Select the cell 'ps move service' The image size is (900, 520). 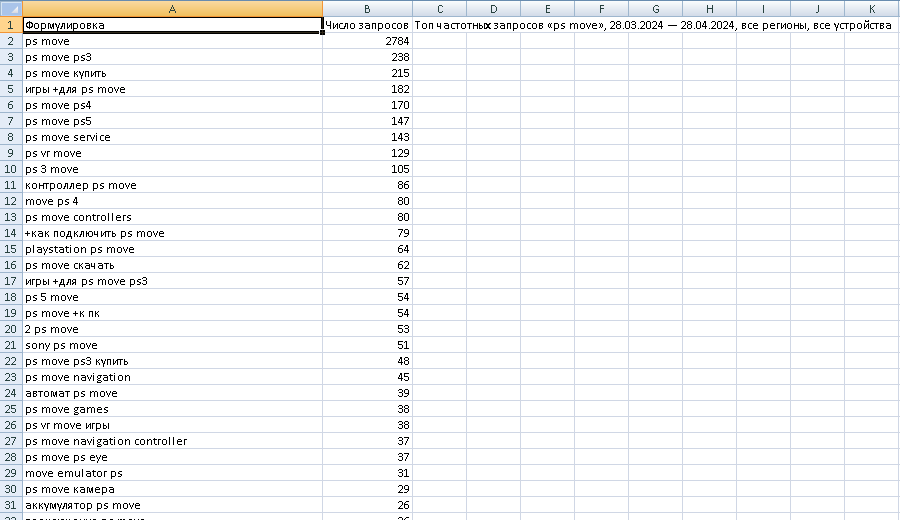tap(172, 137)
